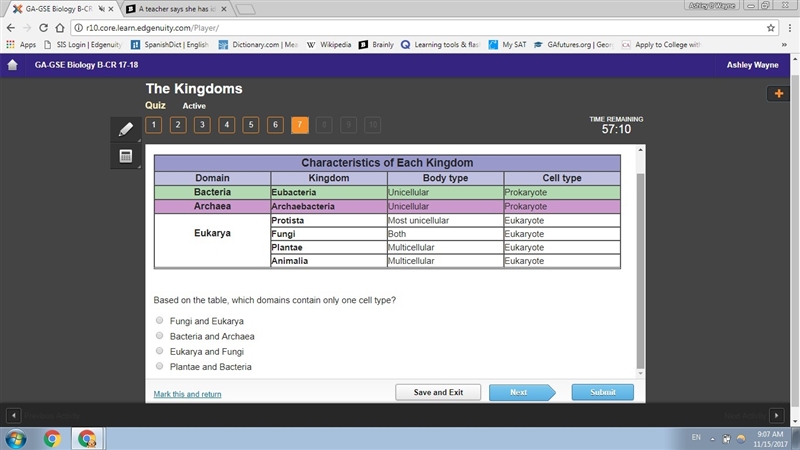Bookmark page with the star icon
800x450 pixels.
770,28
